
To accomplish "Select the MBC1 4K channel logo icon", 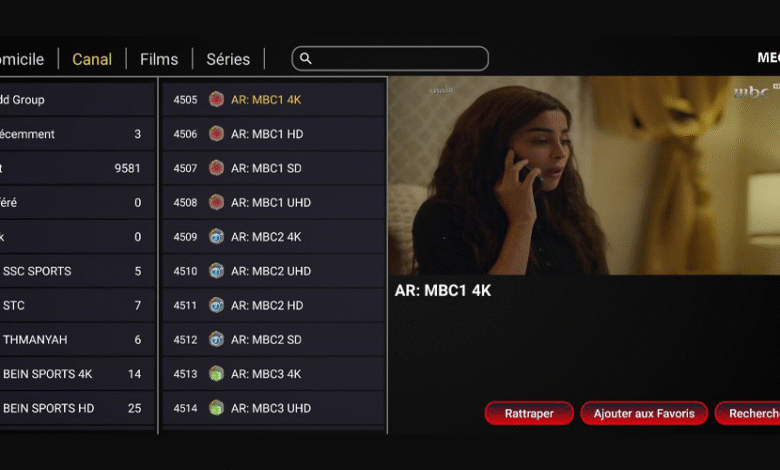I will pos(216,99).
